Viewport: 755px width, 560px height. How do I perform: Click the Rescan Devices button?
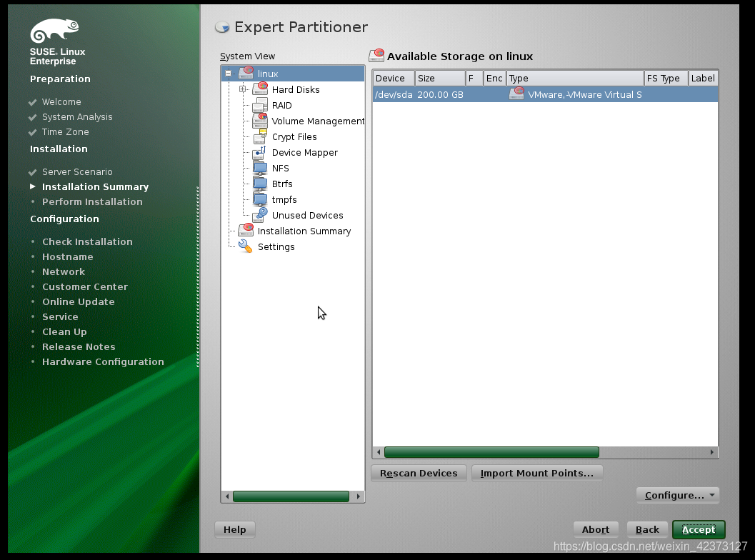[x=419, y=474]
